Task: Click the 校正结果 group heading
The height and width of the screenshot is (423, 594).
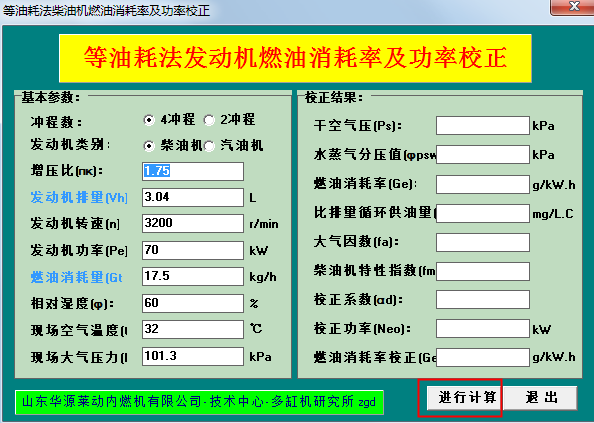Action: point(334,98)
